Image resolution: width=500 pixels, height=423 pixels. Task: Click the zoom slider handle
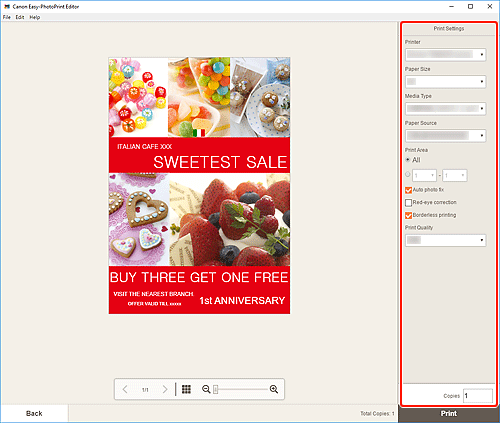coord(216,389)
